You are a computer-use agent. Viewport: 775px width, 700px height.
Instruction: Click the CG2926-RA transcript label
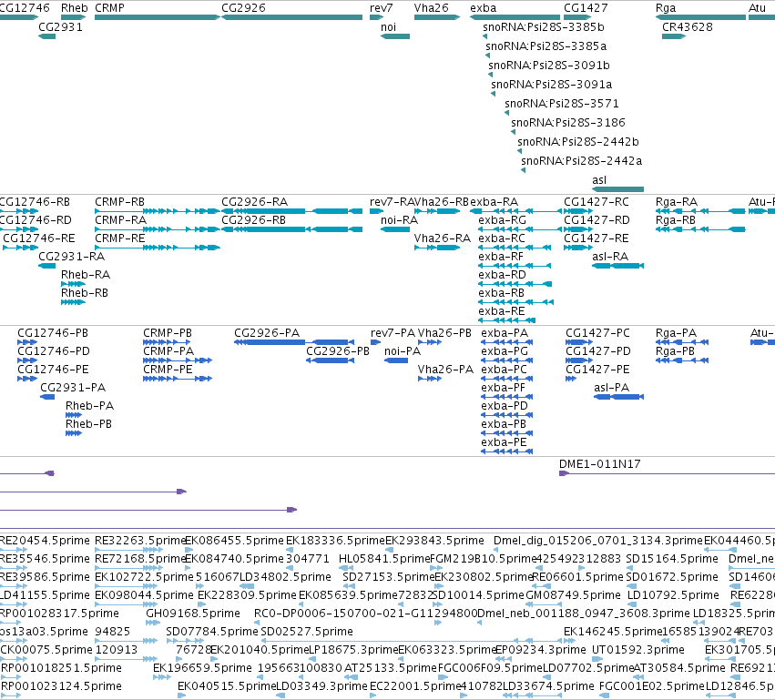(254, 202)
